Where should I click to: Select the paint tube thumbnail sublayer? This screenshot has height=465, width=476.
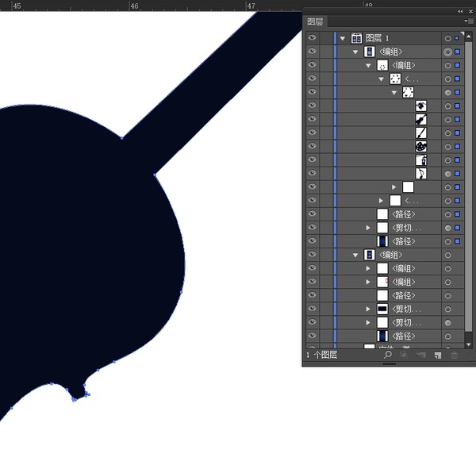[420, 159]
